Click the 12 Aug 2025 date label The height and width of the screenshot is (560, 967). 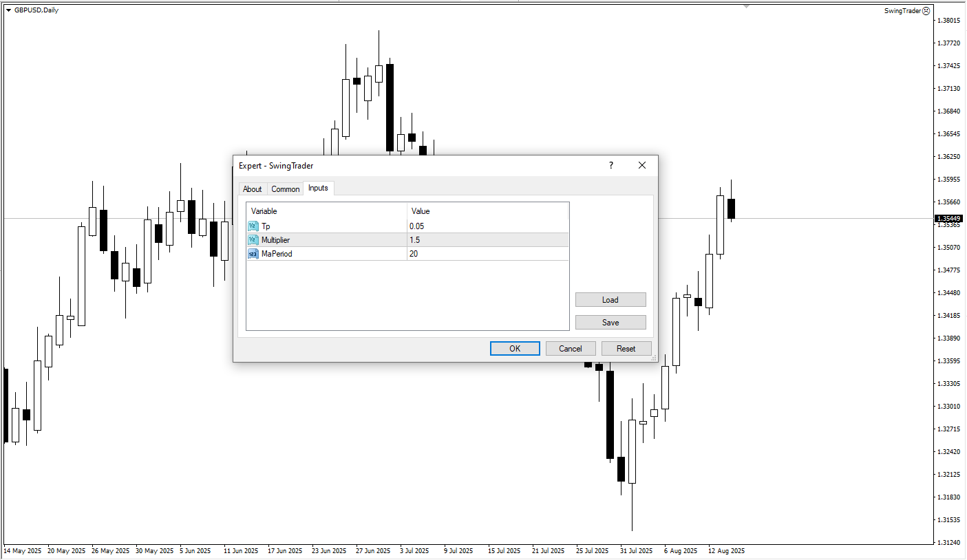727,551
